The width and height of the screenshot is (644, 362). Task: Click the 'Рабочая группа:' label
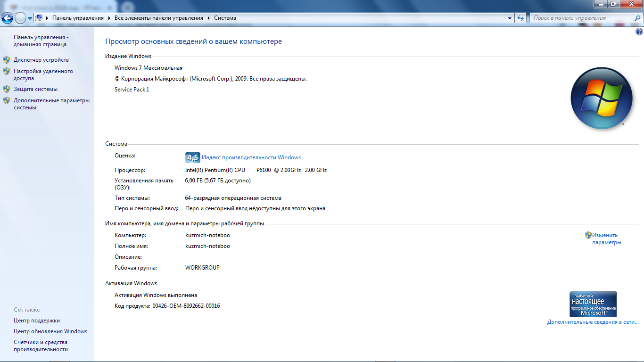(136, 268)
